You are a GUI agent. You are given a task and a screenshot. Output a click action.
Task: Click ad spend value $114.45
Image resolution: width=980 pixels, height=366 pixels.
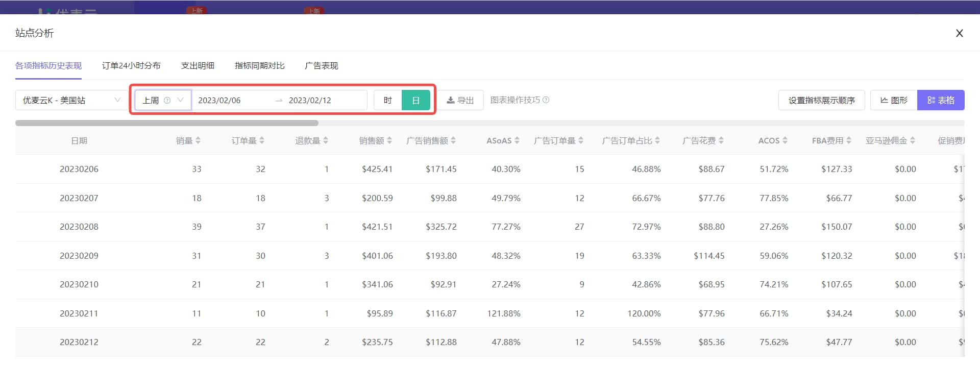point(709,256)
